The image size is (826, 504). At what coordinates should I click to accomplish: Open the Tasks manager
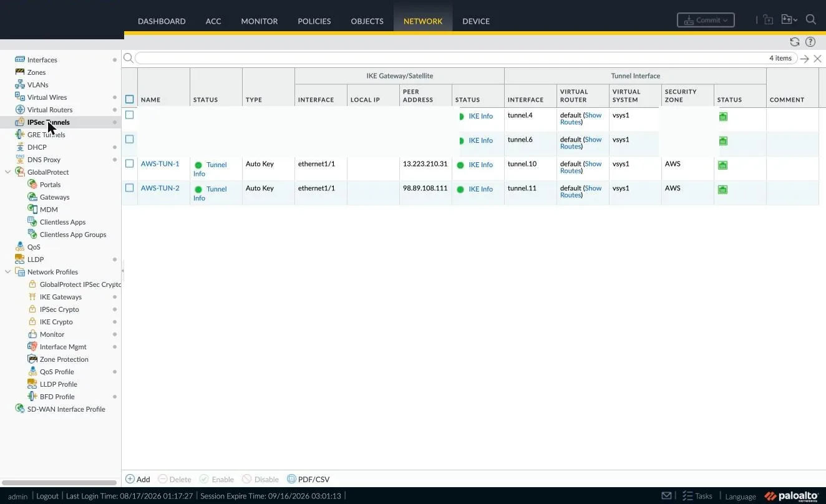[697, 496]
